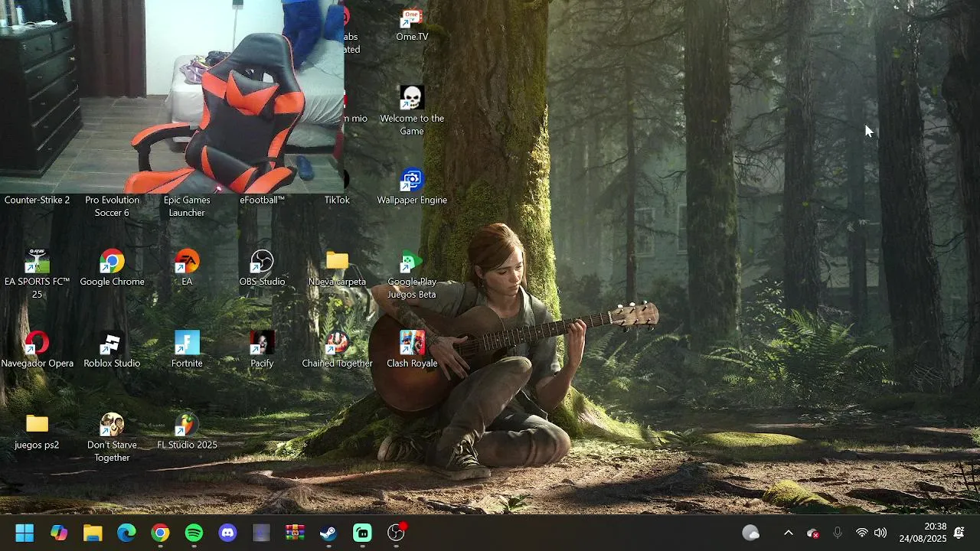Switch to OBS in the taskbar
The image size is (980, 551).
(x=396, y=533)
